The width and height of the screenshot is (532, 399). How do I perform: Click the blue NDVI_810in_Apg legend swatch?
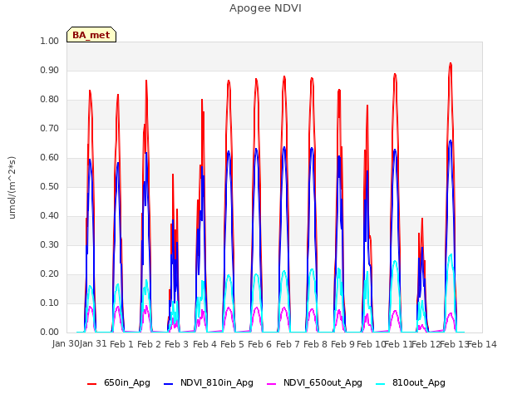click(x=168, y=384)
